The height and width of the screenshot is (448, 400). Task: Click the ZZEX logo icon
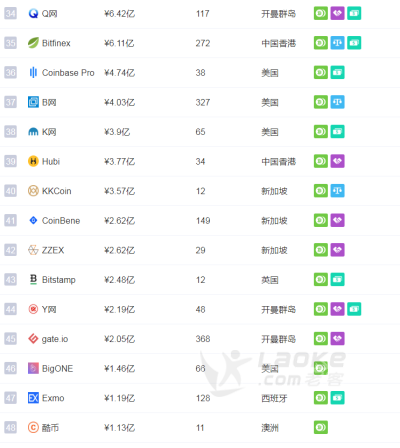point(33,250)
